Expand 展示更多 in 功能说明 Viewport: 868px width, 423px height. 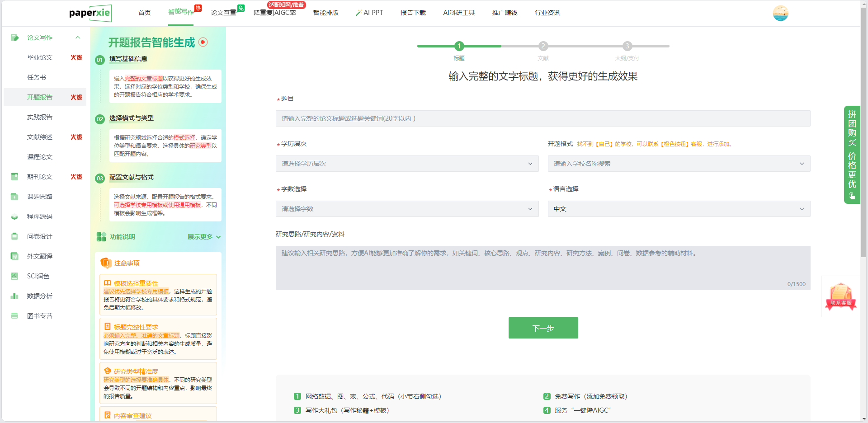pos(204,237)
